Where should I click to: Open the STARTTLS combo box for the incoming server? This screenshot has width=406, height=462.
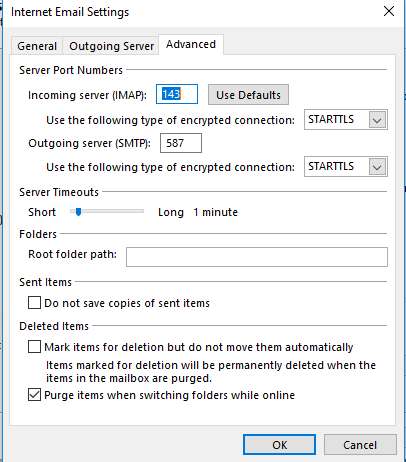(x=346, y=120)
